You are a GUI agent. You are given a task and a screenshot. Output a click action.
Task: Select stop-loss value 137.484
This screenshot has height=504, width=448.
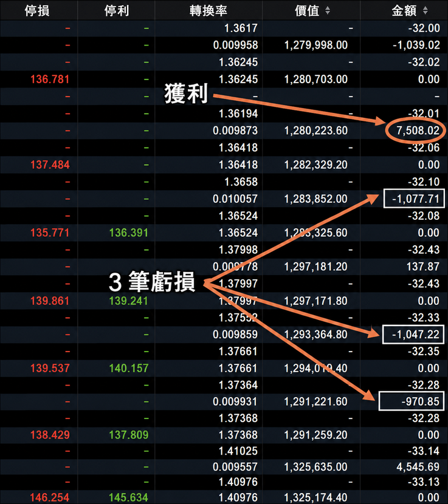50,165
